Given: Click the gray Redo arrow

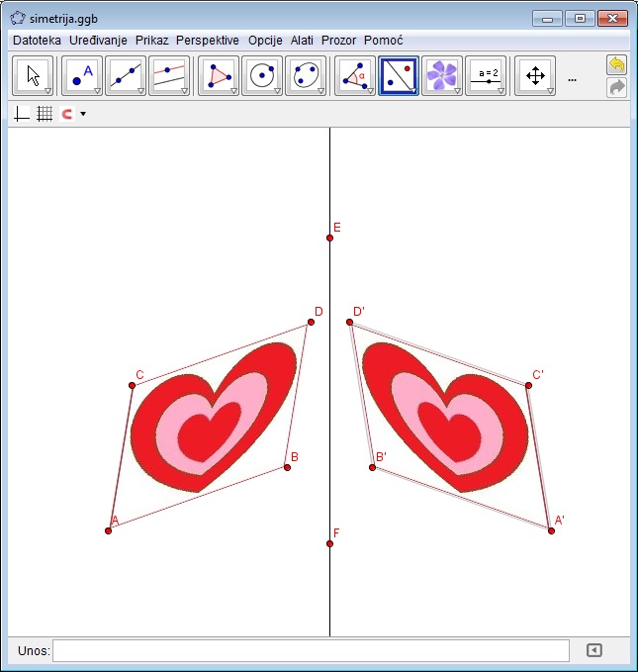Looking at the screenshot, I should pyautogui.click(x=616, y=88).
